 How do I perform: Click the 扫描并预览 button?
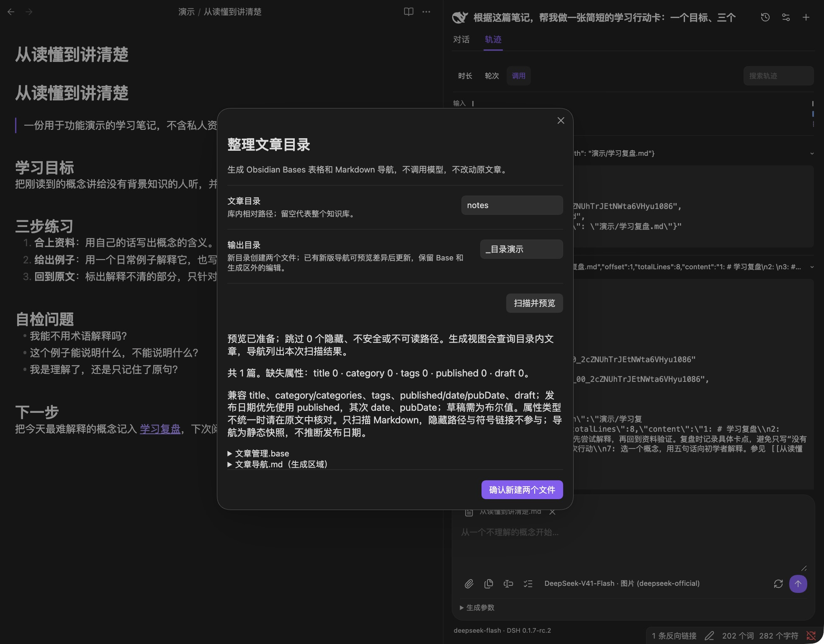535,303
